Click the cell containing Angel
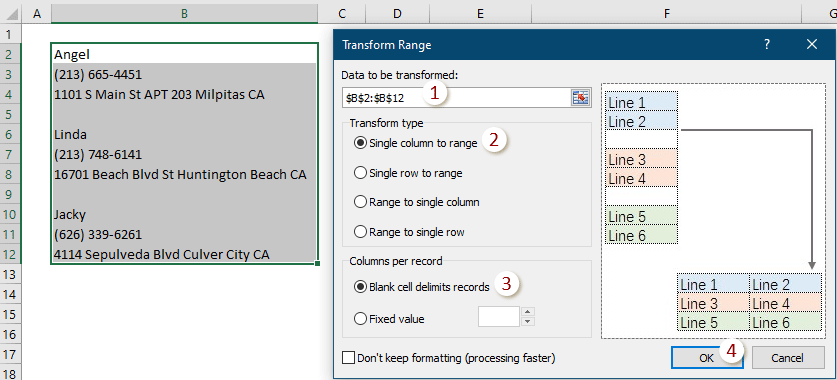This screenshot has width=837, height=380. [x=184, y=54]
